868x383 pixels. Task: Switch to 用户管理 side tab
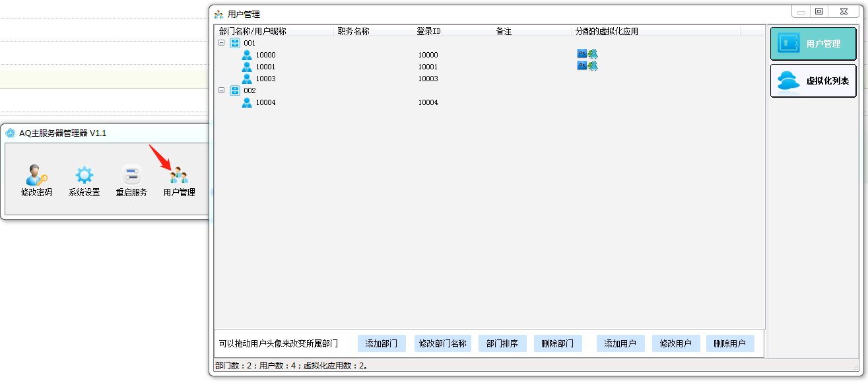click(813, 44)
